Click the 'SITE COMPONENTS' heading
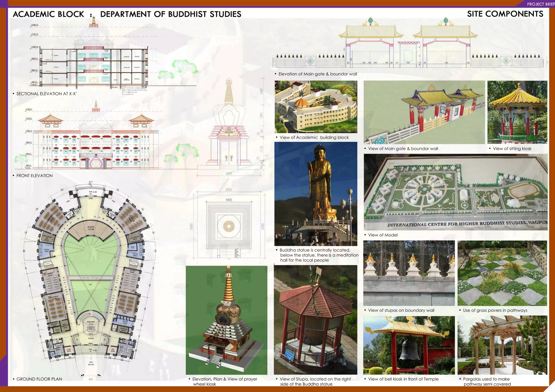This screenshot has height=392, width=555. pos(505,14)
